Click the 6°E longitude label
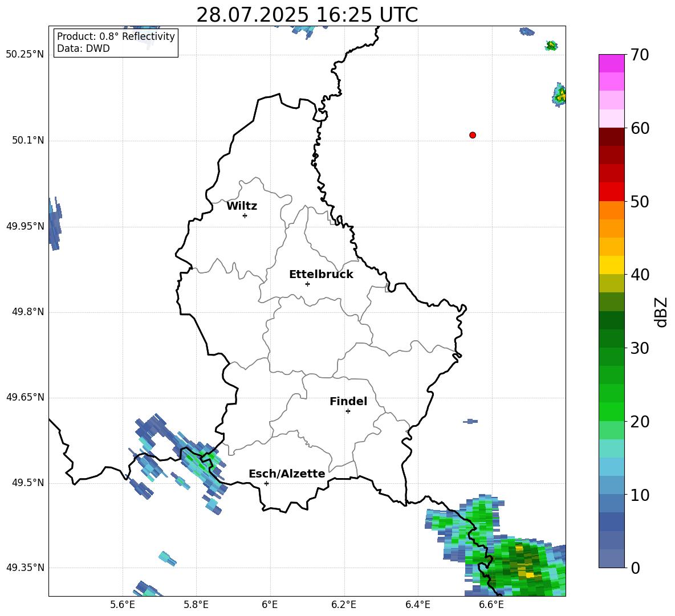675x616 pixels. coord(270,605)
